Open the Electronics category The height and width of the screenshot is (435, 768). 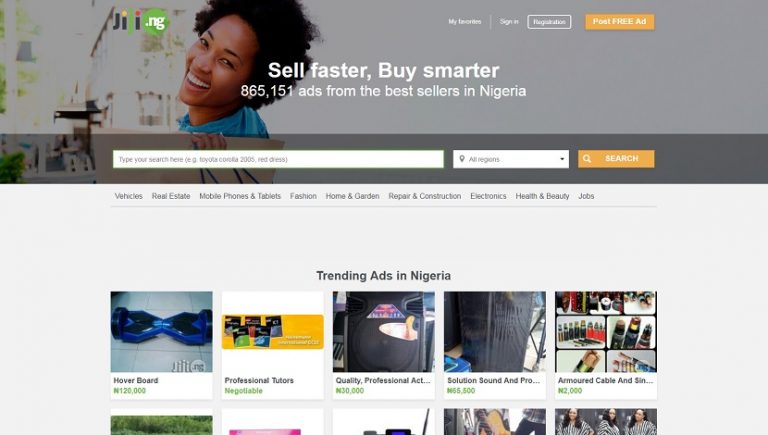[x=488, y=196]
